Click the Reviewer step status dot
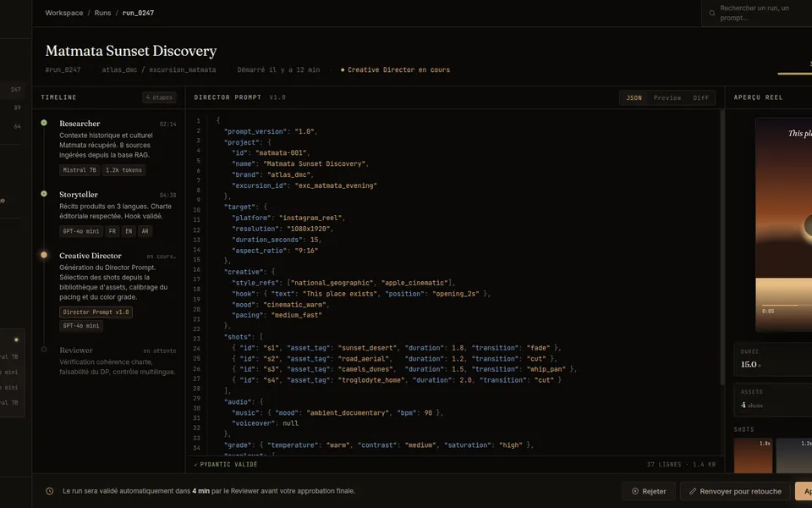The height and width of the screenshot is (508, 812). pyautogui.click(x=44, y=350)
